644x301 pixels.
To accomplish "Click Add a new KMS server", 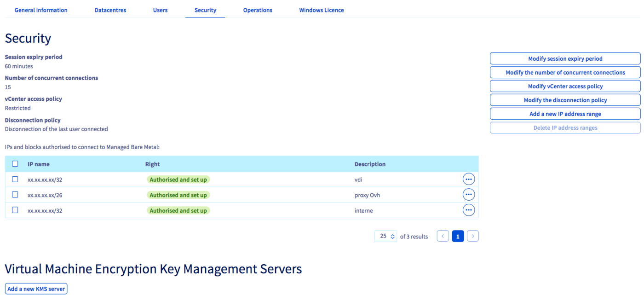I will click(x=36, y=289).
